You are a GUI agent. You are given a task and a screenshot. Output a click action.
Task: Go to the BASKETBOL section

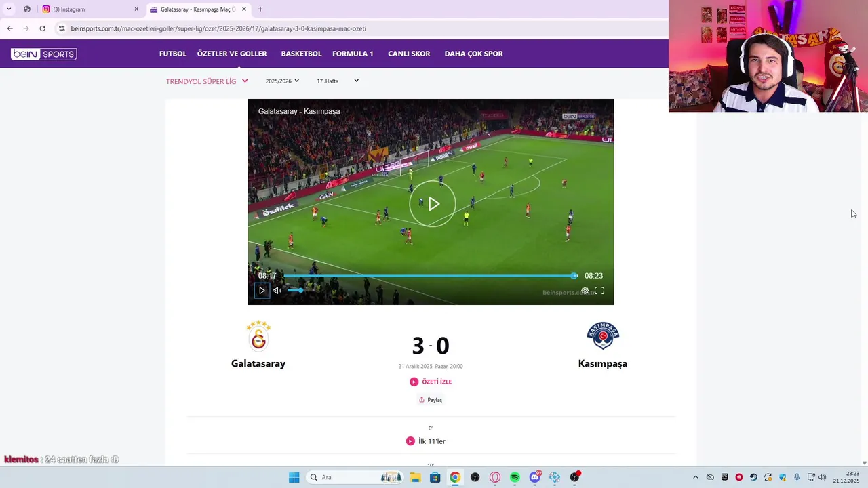click(301, 54)
